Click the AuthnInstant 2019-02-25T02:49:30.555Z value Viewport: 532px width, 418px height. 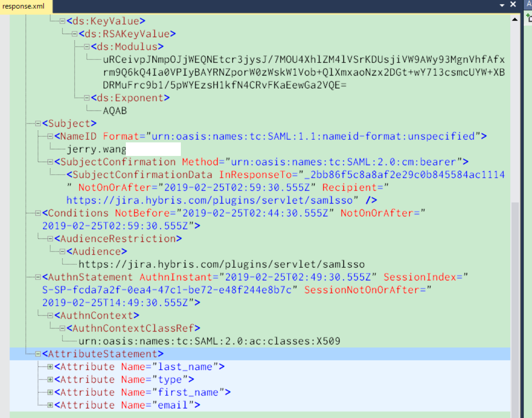[x=298, y=277]
